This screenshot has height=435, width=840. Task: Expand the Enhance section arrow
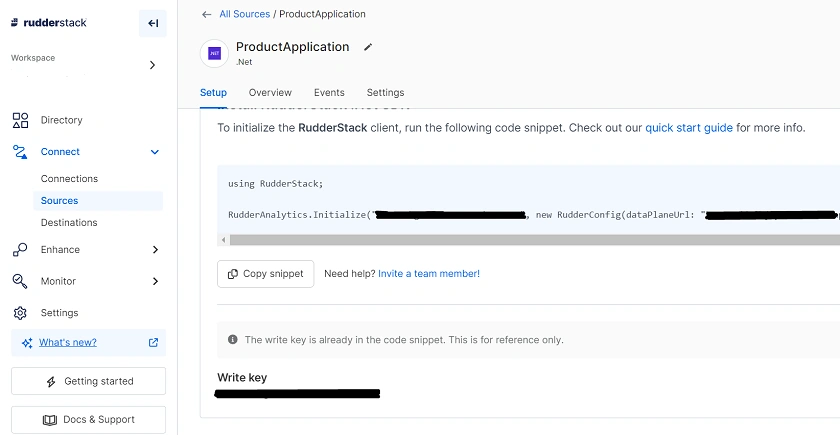coord(155,250)
